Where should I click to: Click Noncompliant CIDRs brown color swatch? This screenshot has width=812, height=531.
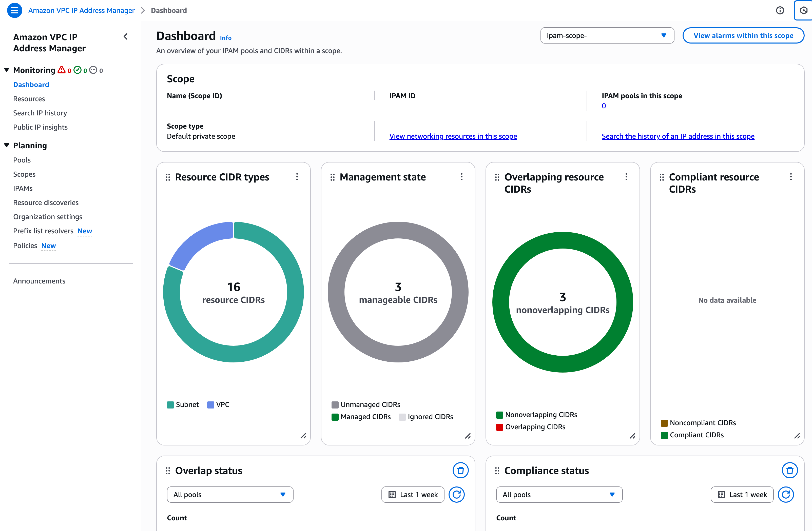point(664,423)
